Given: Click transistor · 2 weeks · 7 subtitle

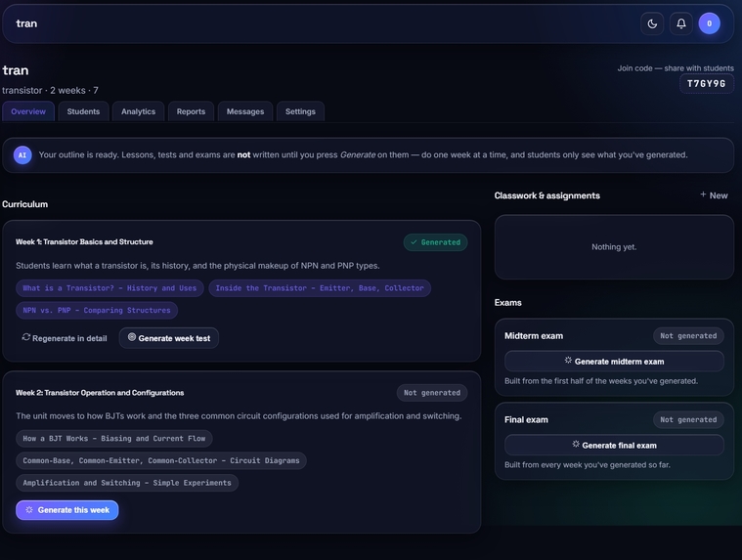Looking at the screenshot, I should coord(50,90).
